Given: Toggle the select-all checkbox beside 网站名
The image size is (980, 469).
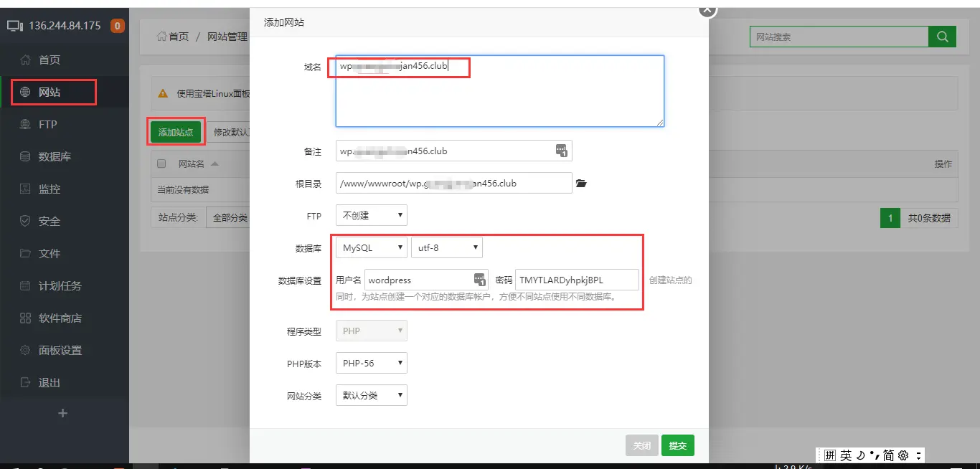Looking at the screenshot, I should point(161,163).
